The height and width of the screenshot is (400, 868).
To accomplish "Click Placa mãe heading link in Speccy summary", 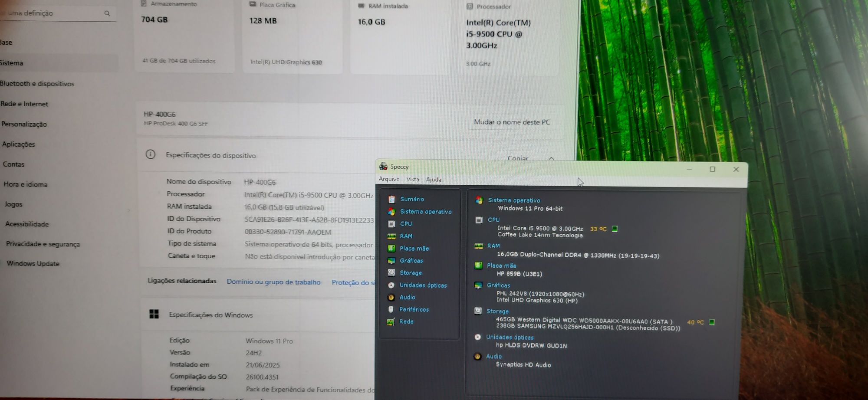I will point(501,266).
